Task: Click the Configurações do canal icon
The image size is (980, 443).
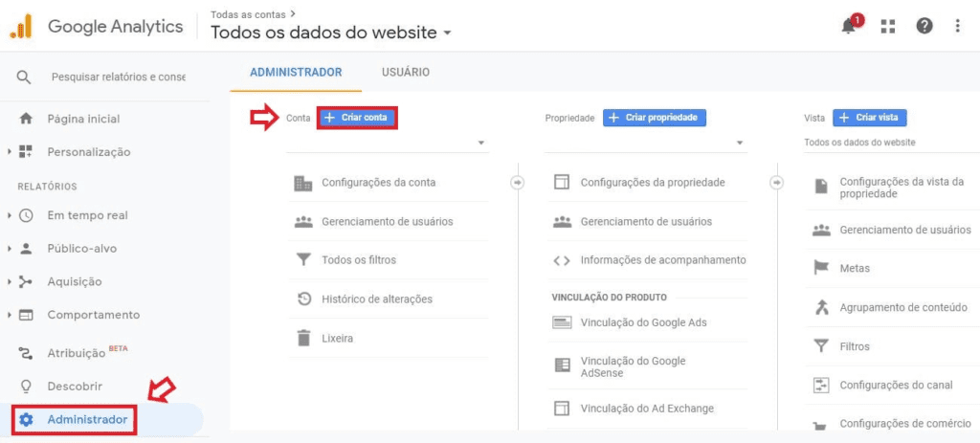Action: [821, 385]
